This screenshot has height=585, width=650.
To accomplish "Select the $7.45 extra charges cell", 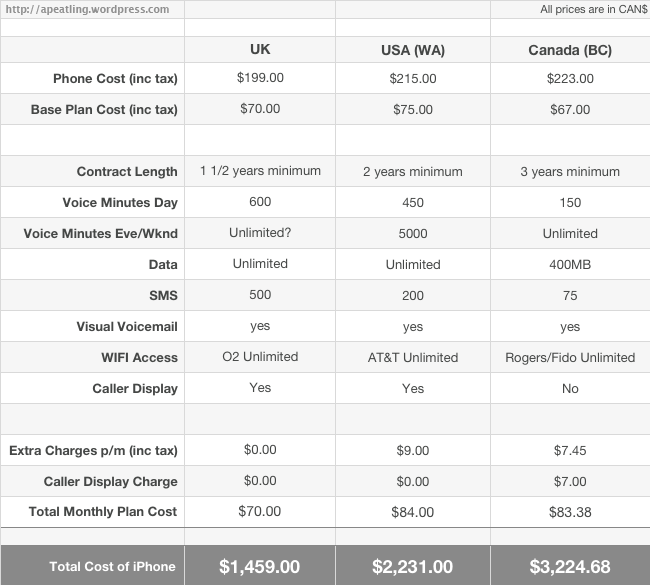I will point(570,451).
